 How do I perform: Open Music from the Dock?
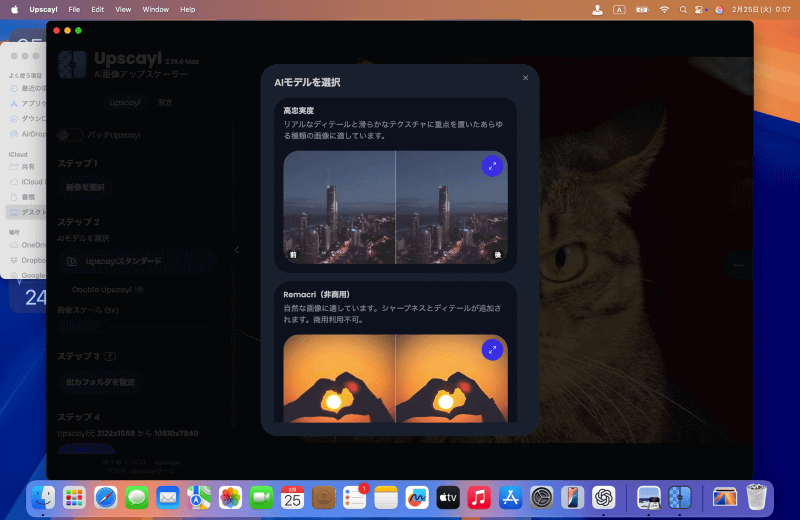tap(479, 497)
